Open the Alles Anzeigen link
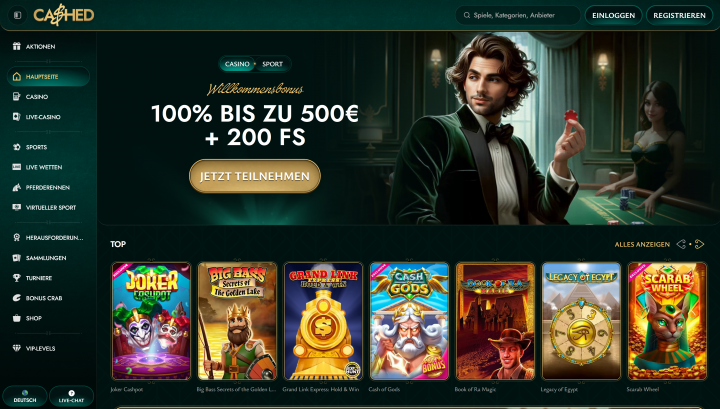 pyautogui.click(x=642, y=244)
